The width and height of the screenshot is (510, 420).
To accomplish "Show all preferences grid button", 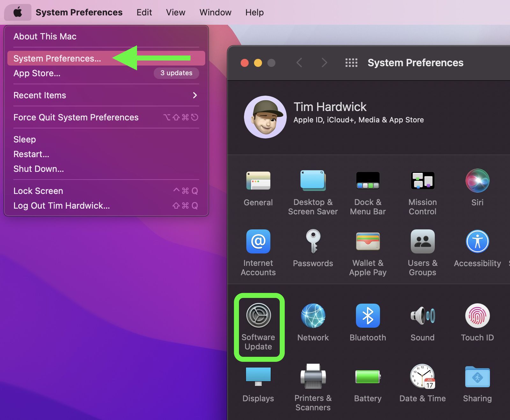I will pyautogui.click(x=351, y=63).
